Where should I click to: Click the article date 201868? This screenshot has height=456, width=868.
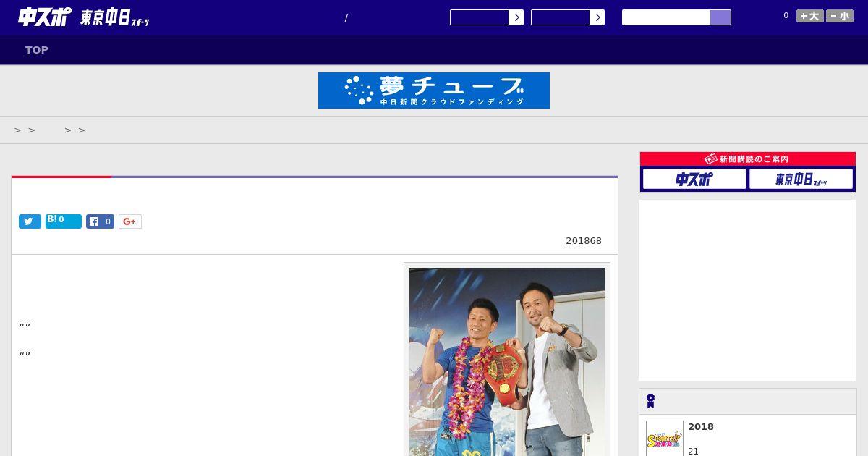[584, 241]
